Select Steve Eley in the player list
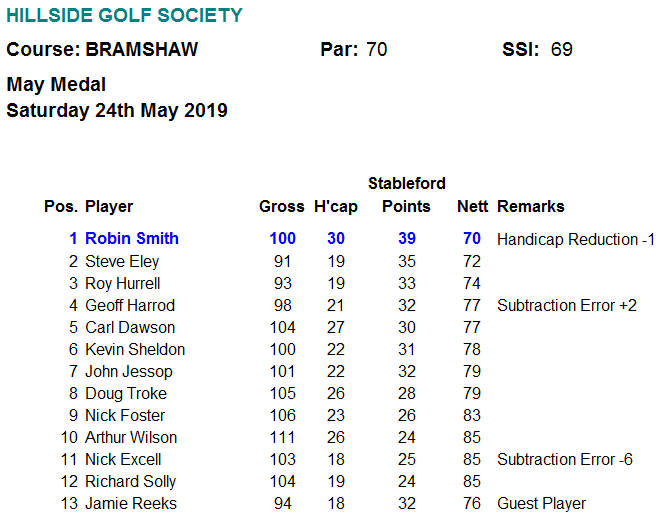Image resolution: width=658 pixels, height=512 pixels. (x=122, y=261)
